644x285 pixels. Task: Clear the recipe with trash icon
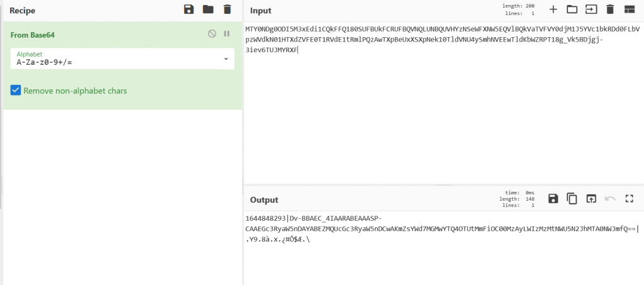(227, 9)
